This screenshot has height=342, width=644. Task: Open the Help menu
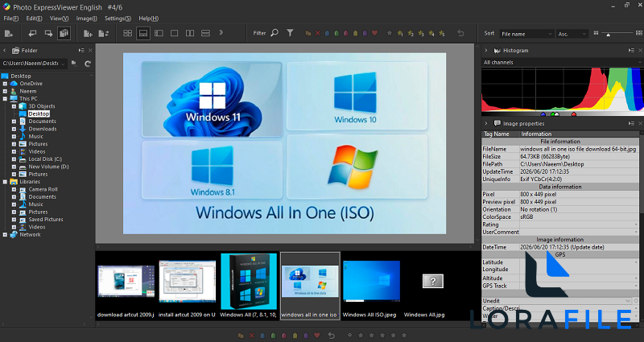pyautogui.click(x=149, y=19)
